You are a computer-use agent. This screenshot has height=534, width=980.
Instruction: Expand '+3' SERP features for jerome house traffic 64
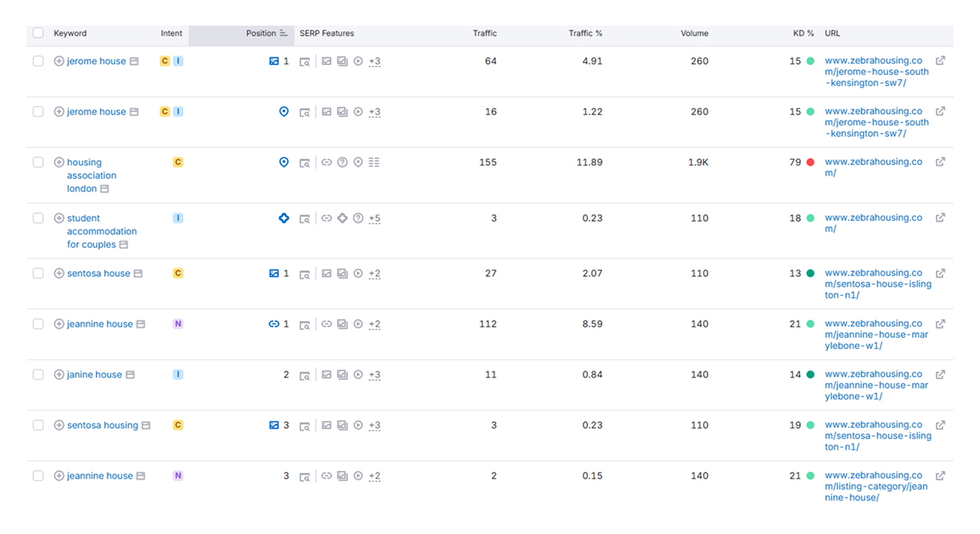point(374,61)
